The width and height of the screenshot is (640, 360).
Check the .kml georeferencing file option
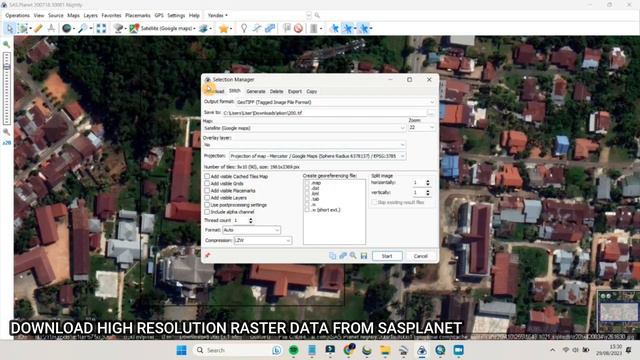307,193
